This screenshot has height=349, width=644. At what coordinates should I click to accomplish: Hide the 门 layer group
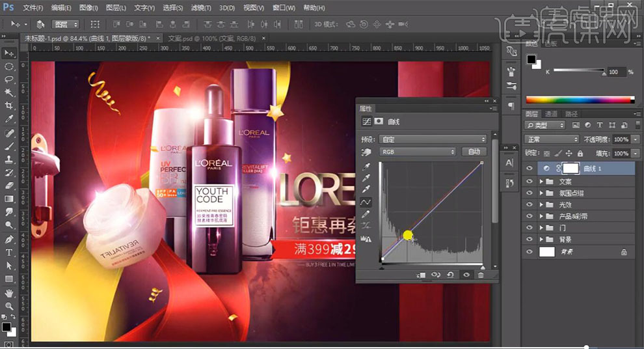530,227
